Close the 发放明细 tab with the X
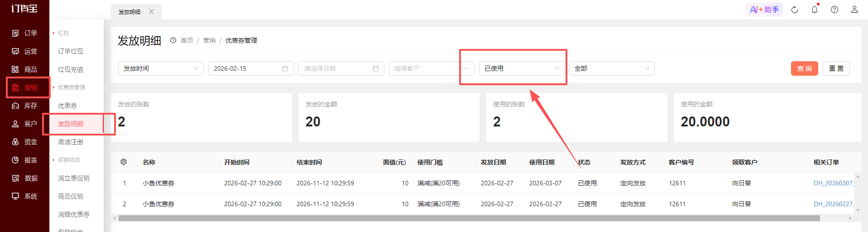Viewport: 868px width, 232px height. tap(152, 12)
